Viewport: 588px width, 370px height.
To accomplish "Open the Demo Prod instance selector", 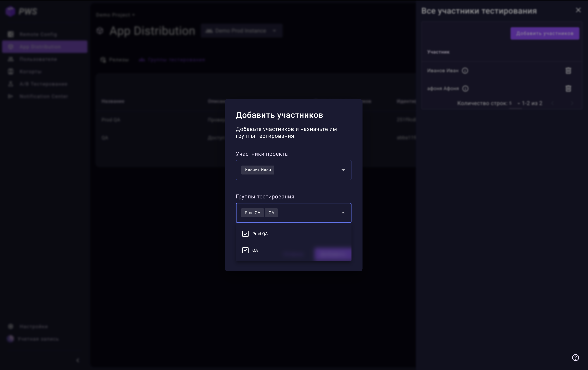I will 241,31.
